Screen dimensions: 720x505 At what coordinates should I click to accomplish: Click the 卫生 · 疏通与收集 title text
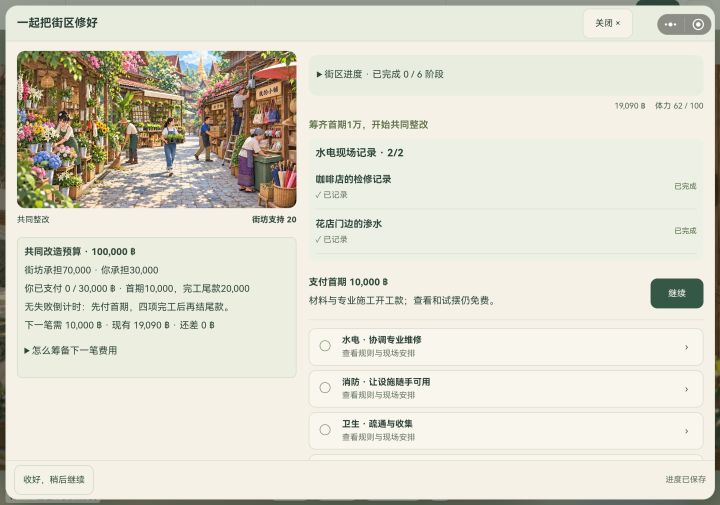coord(377,424)
